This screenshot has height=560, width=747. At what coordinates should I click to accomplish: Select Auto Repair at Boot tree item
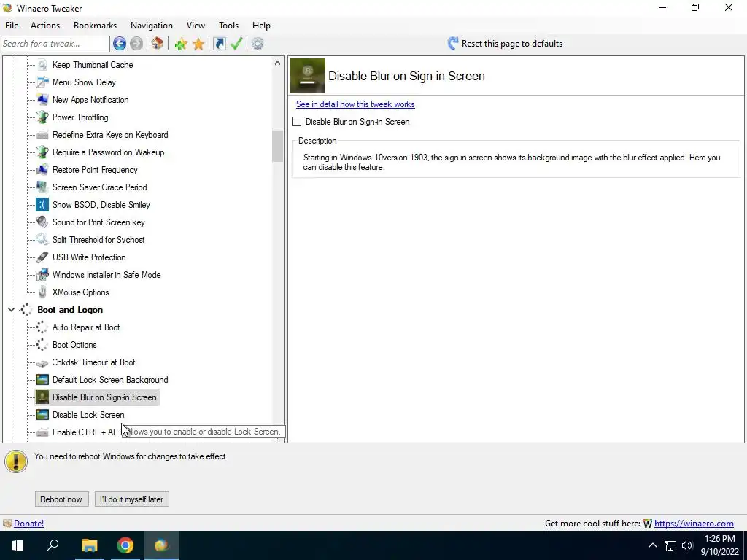tap(86, 327)
